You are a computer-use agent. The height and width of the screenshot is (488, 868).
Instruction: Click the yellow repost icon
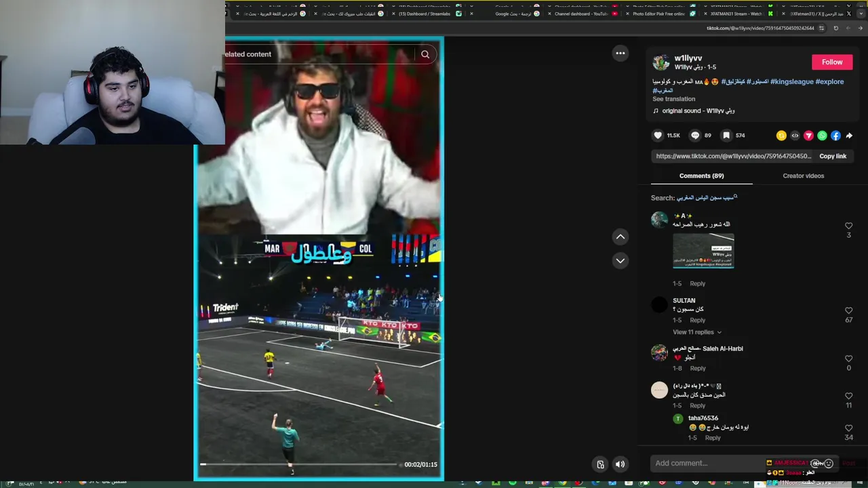coord(781,136)
